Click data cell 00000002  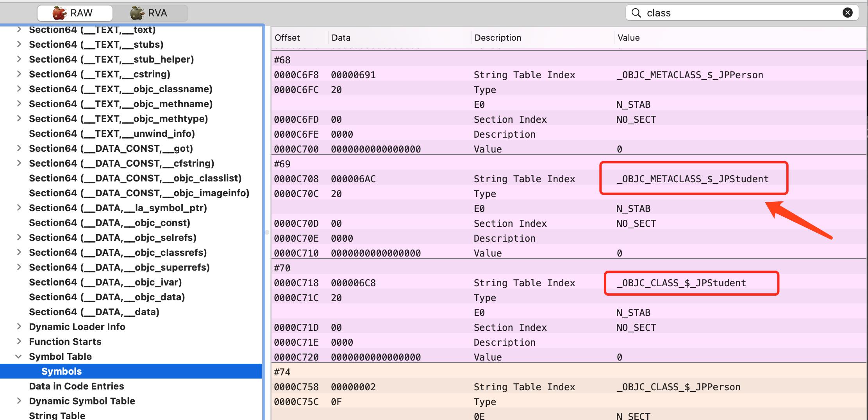click(353, 387)
